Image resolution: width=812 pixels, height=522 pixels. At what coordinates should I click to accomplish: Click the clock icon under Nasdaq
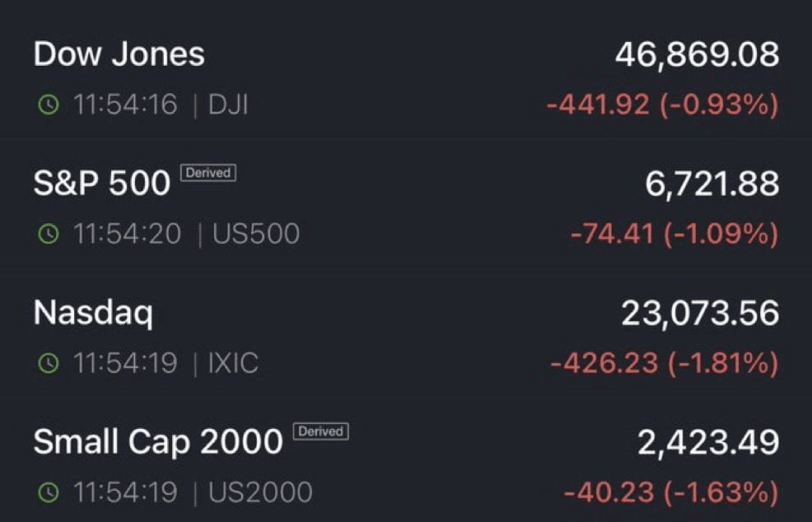(49, 363)
